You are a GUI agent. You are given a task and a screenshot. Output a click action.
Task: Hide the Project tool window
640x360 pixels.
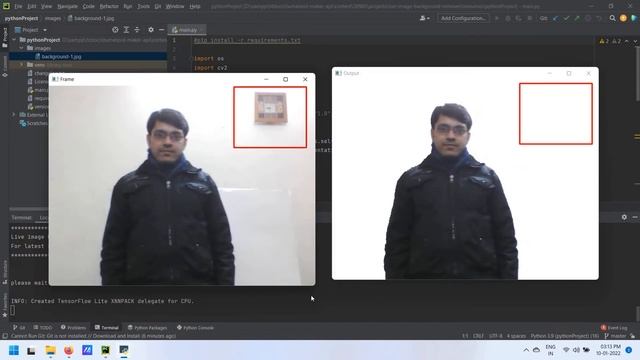tap(162, 30)
